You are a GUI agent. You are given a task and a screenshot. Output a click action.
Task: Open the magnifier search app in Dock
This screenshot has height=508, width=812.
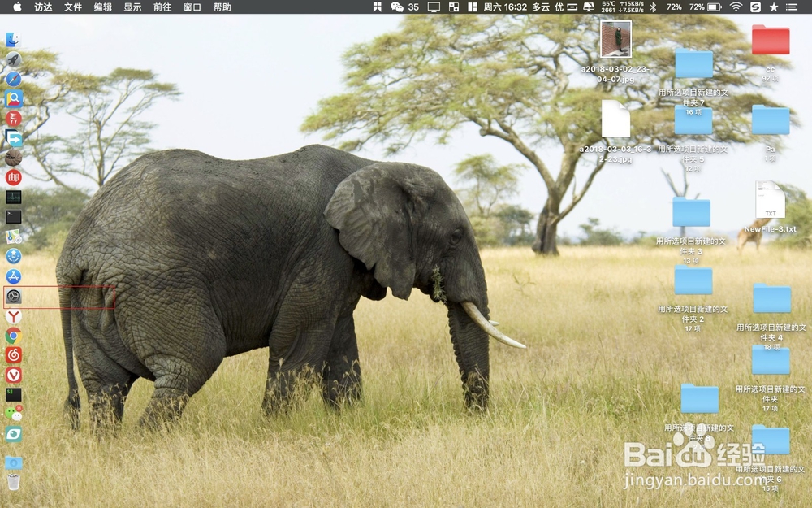(x=13, y=98)
